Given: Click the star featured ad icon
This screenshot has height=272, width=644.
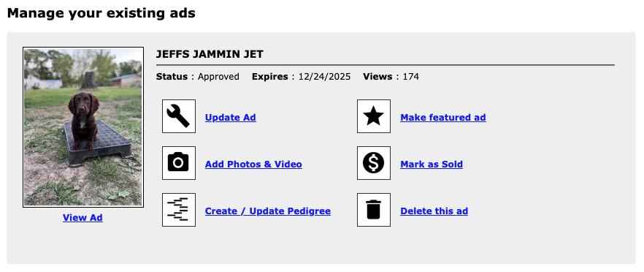Looking at the screenshot, I should point(374,116).
